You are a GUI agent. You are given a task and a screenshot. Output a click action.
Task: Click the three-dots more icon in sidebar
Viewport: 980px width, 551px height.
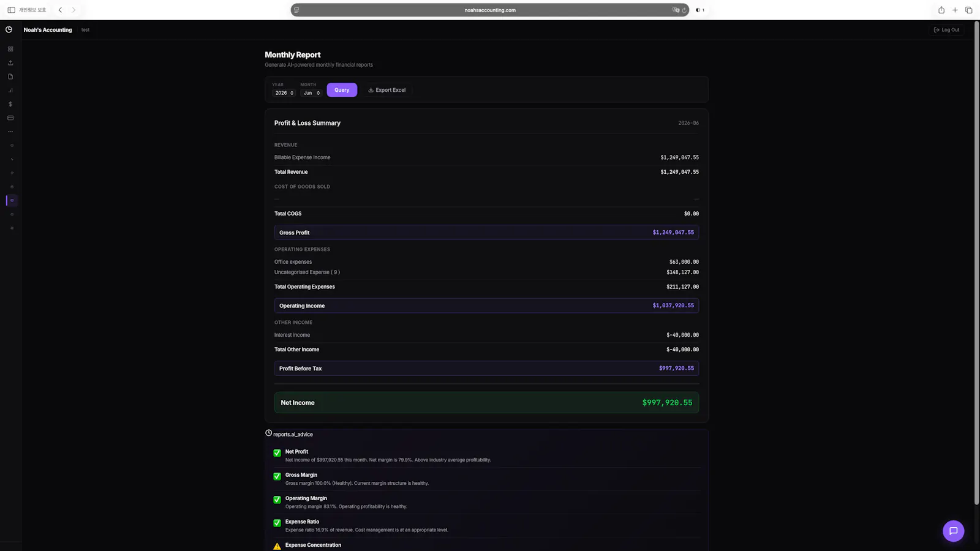click(x=10, y=132)
